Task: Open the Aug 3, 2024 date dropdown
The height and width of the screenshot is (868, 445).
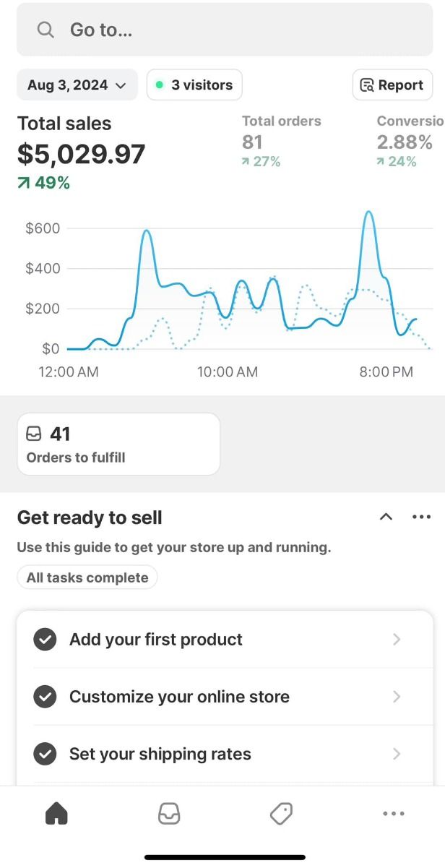Action: point(77,85)
